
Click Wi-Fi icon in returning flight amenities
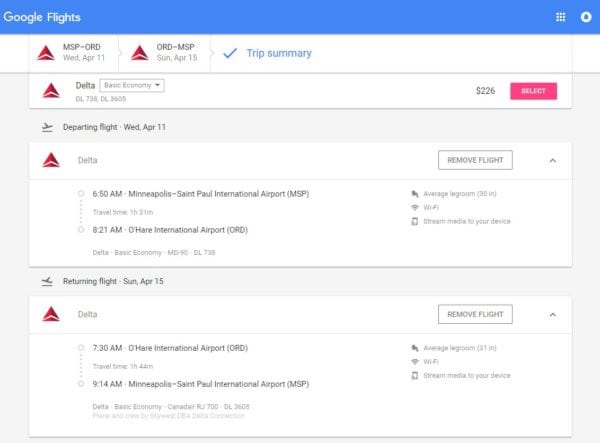[x=415, y=362]
